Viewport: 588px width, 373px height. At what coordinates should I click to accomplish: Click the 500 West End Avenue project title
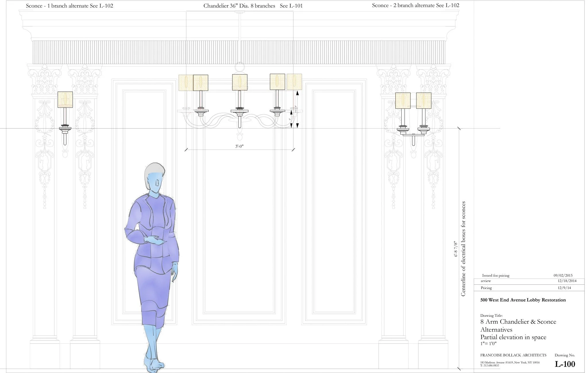pos(523,300)
